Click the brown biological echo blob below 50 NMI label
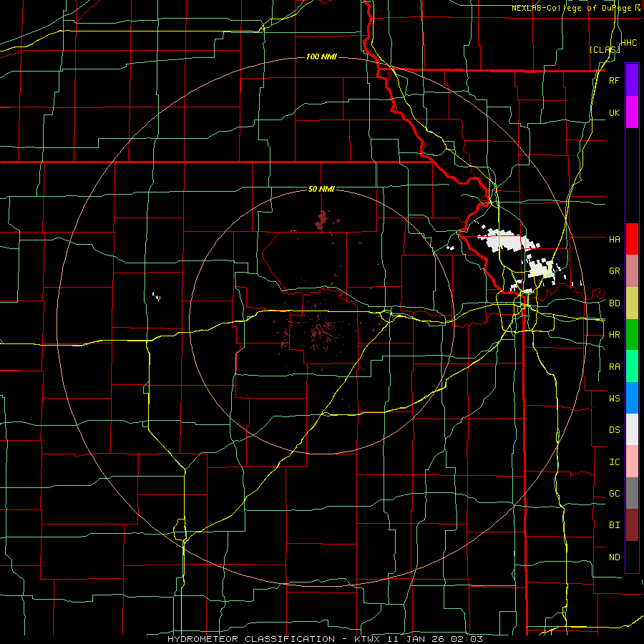644x644 pixels. click(321, 220)
